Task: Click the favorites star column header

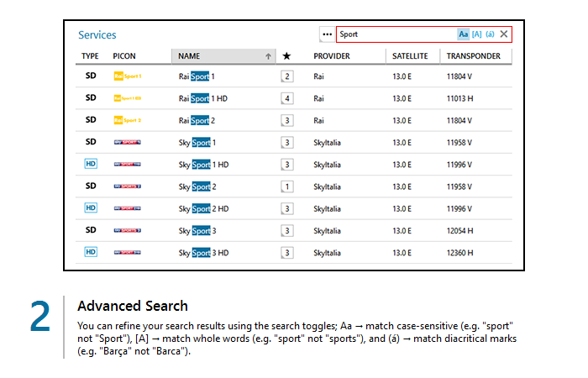Action: tap(286, 56)
